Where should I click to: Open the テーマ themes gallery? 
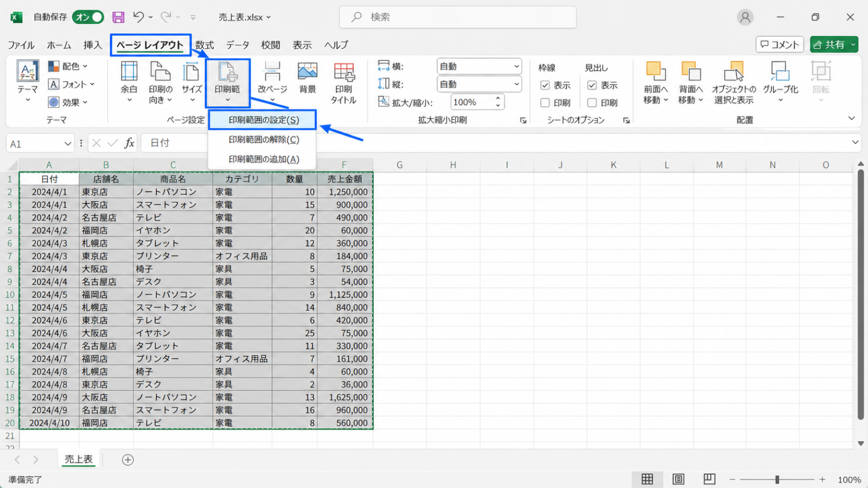28,81
